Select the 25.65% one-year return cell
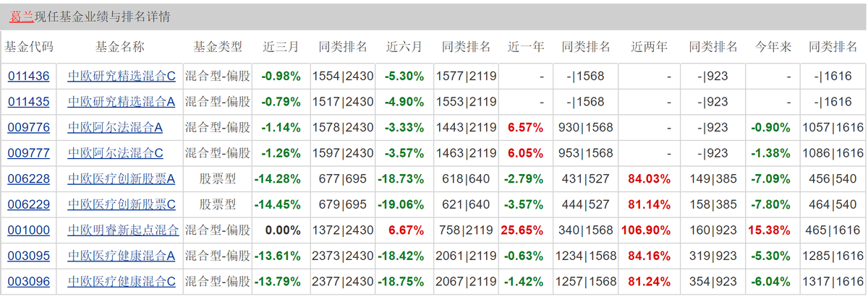Viewport: 868px width, 299px height. pyautogui.click(x=526, y=230)
